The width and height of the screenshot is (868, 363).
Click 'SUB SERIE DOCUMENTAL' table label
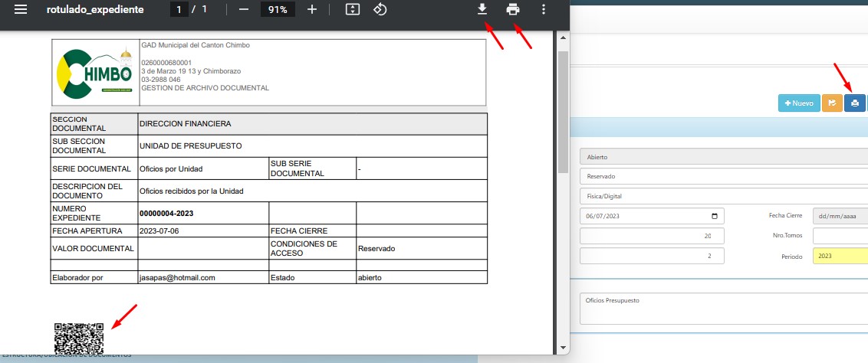point(298,168)
